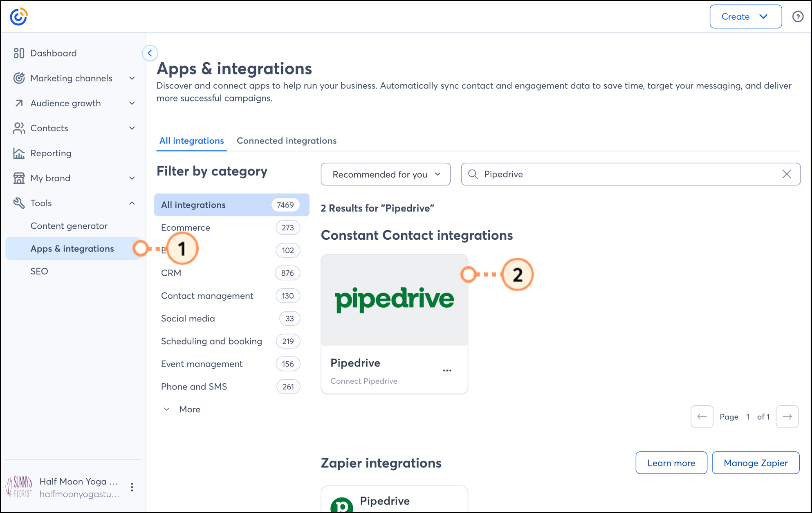Image resolution: width=812 pixels, height=513 pixels.
Task: Click the Pipedrive logo card thumbnail
Action: pyautogui.click(x=394, y=300)
